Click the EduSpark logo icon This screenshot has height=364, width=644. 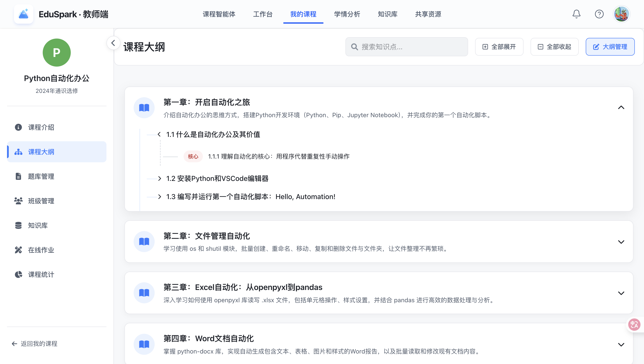[23, 14]
